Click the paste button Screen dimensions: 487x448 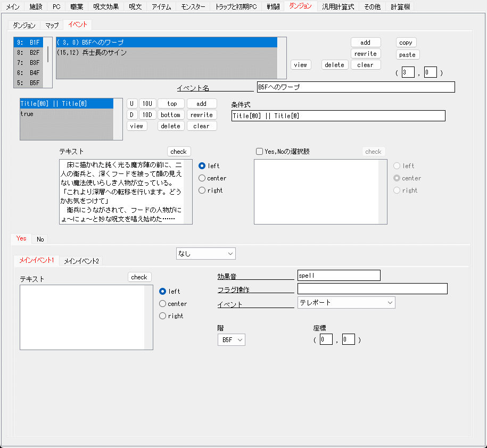(x=408, y=55)
